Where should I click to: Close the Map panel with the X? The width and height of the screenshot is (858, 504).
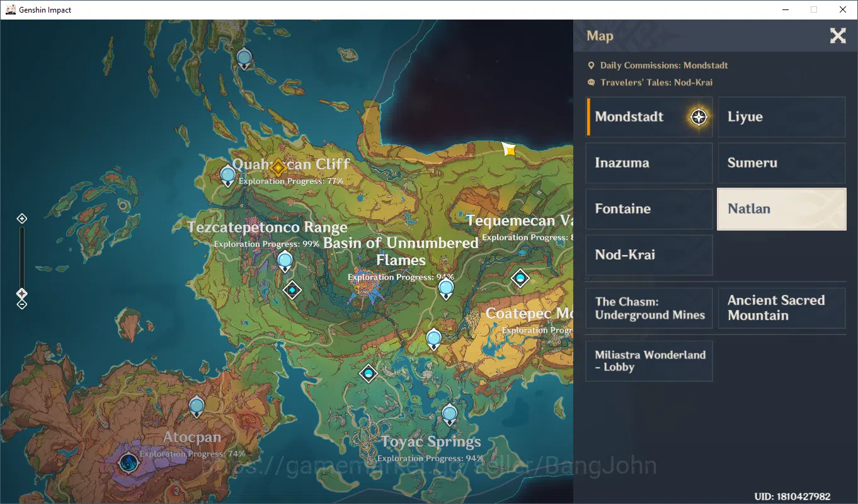[838, 36]
